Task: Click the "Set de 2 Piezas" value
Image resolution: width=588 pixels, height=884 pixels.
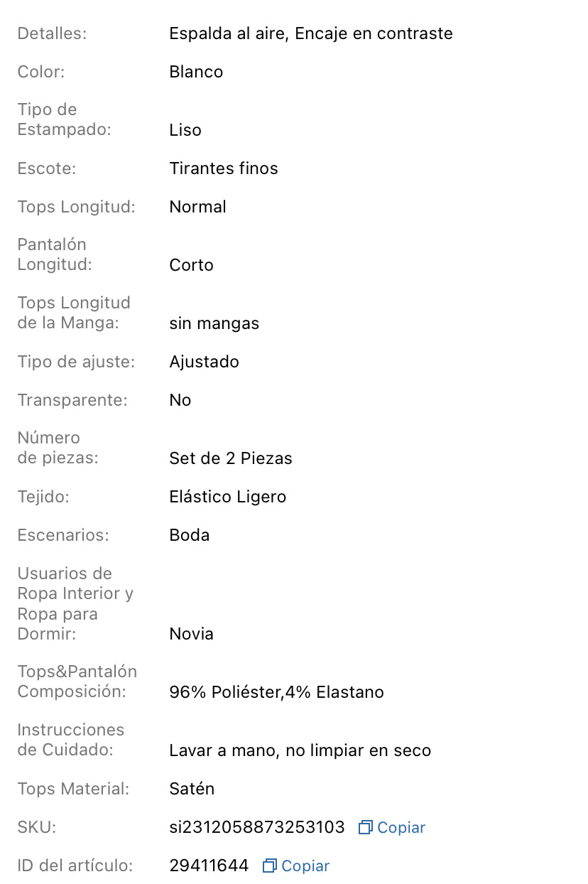Action: pyautogui.click(x=231, y=458)
